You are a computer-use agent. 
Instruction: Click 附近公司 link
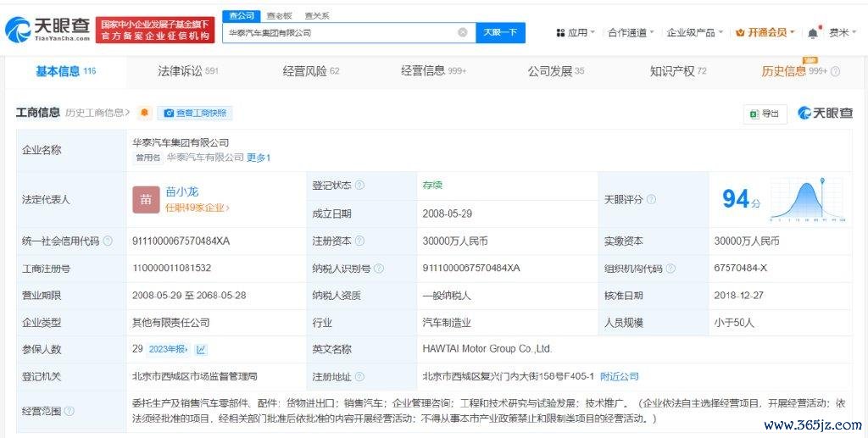click(620, 377)
